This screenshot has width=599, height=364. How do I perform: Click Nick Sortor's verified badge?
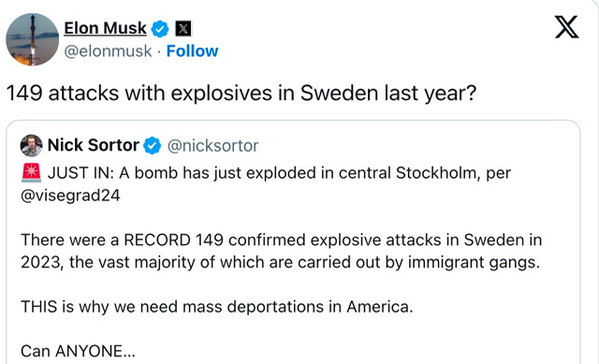152,146
